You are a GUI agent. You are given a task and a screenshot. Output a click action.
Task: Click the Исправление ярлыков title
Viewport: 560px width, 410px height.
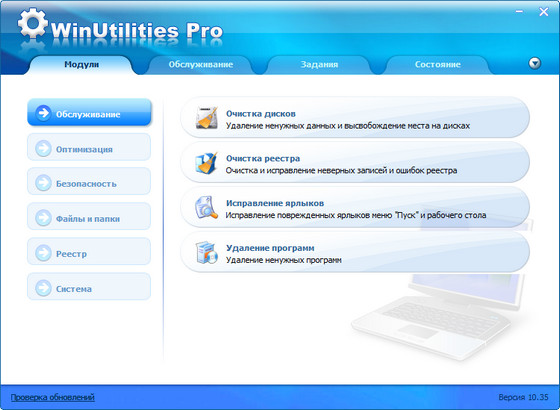[275, 203]
